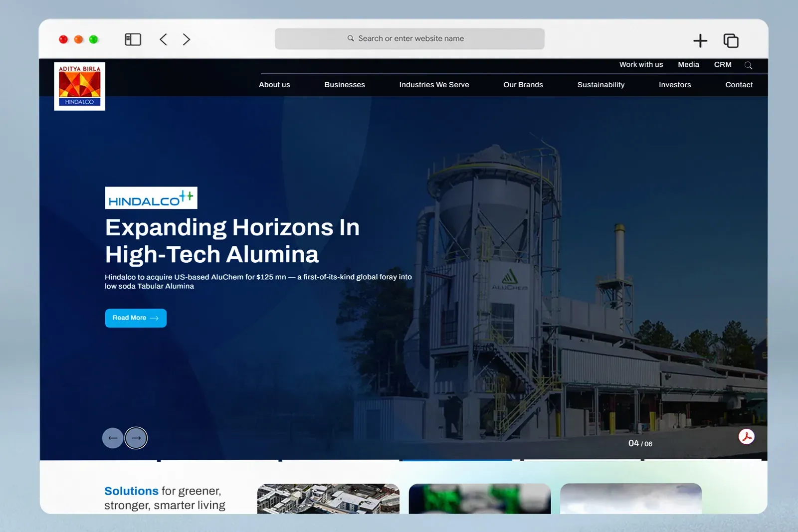Click the Solutions heading text
The width and height of the screenshot is (798, 532).
(131, 491)
